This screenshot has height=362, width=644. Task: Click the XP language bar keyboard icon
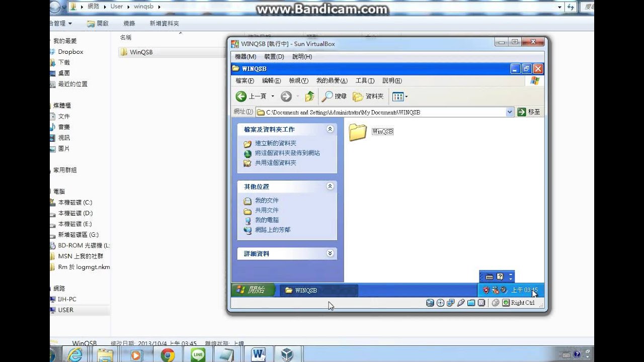tap(490, 277)
